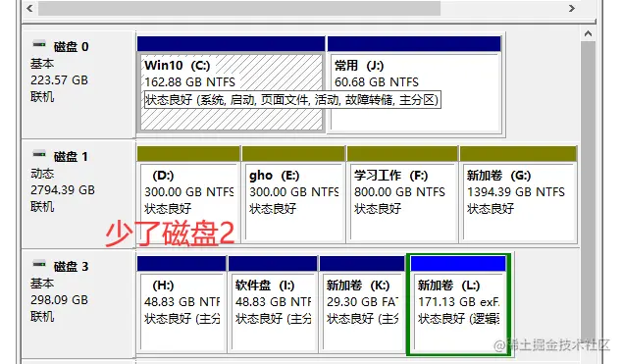Click the 29.30 GB FAT text
622x364 pixels.
coord(362,302)
